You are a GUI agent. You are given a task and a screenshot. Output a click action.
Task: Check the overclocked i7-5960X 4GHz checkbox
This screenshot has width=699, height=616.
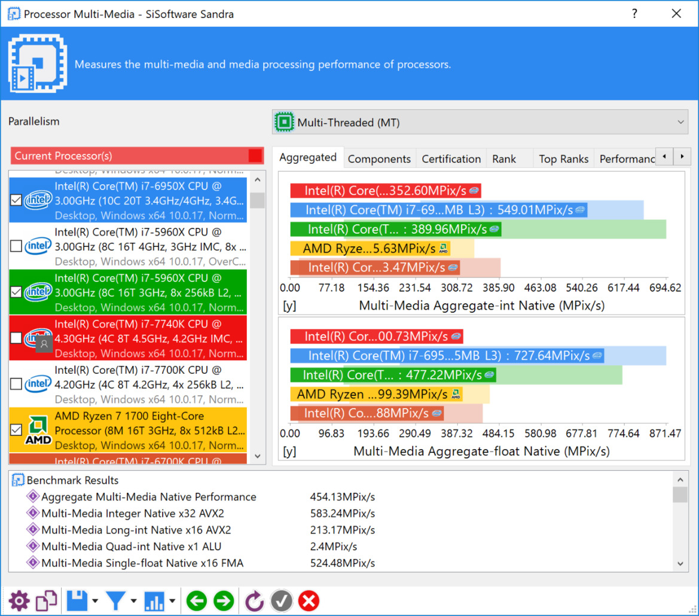pyautogui.click(x=16, y=246)
